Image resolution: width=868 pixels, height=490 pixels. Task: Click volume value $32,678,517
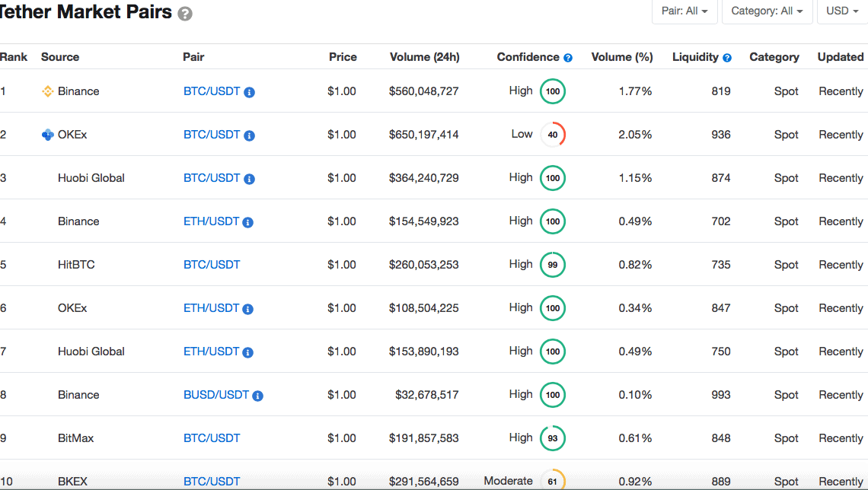coord(427,395)
